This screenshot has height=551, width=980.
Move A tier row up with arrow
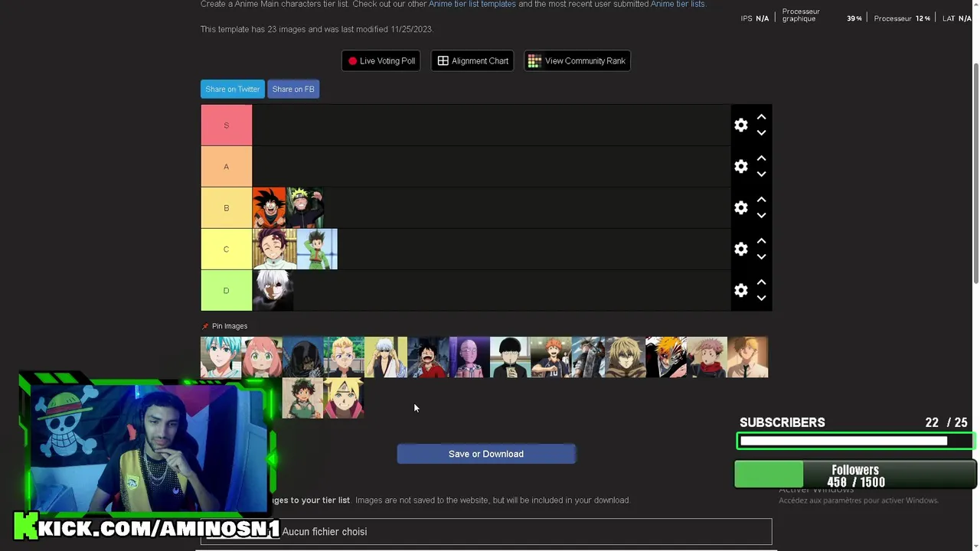click(x=761, y=158)
